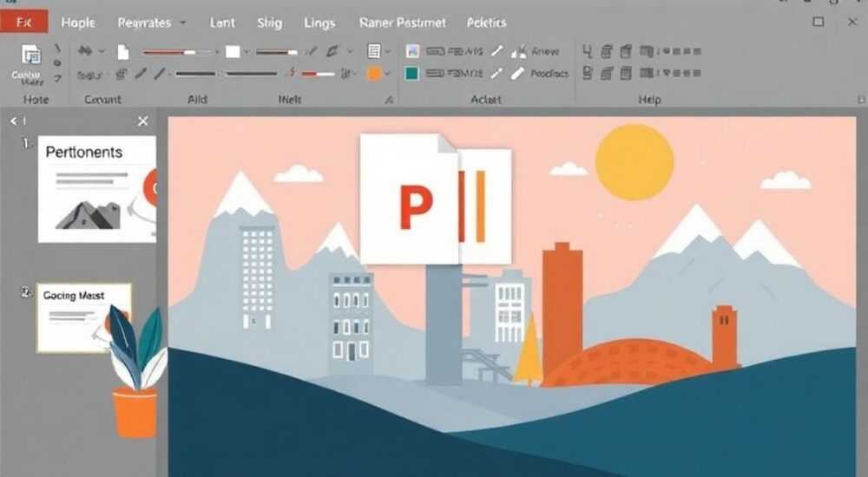This screenshot has height=477, width=868.
Task: Select slide 2 thumbnail titled Gocing Meast
Action: tap(83, 318)
